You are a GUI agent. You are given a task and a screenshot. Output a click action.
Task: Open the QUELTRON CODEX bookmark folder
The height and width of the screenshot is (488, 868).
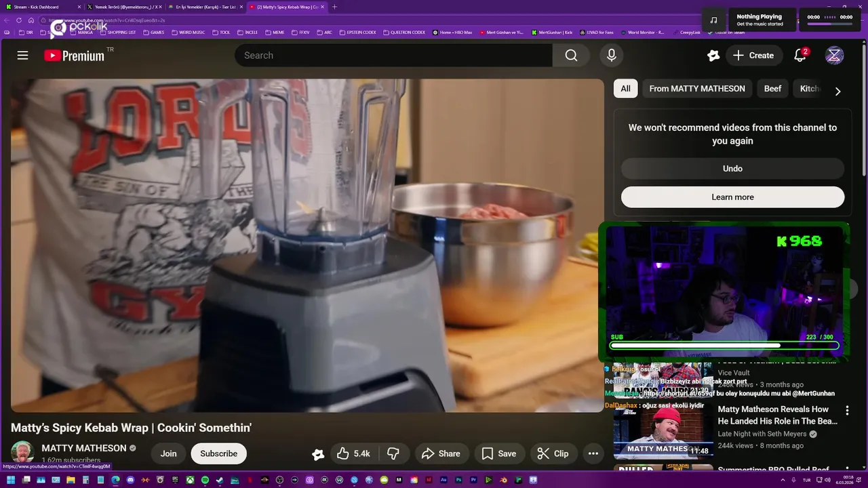(404, 32)
